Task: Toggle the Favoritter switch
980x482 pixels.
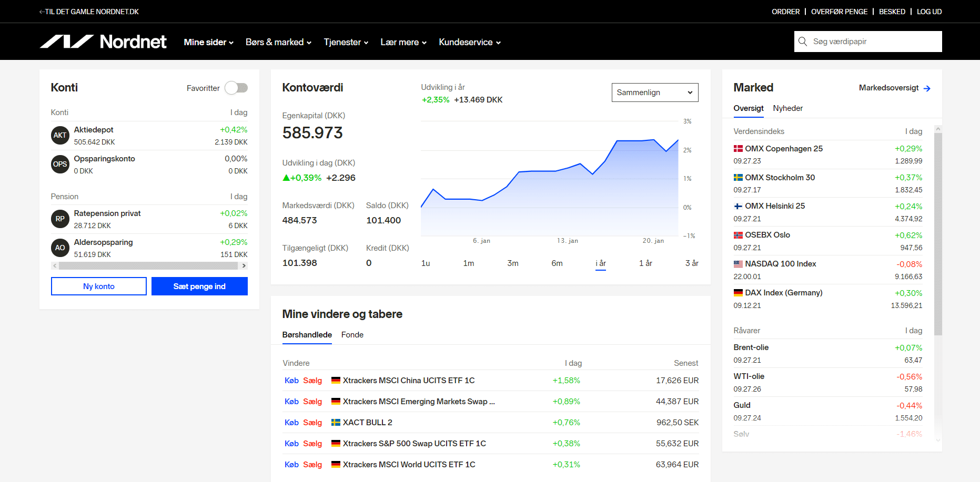Action: [236, 88]
